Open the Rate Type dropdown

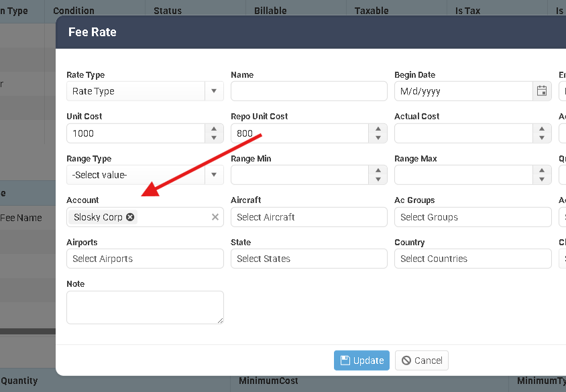[x=214, y=91]
